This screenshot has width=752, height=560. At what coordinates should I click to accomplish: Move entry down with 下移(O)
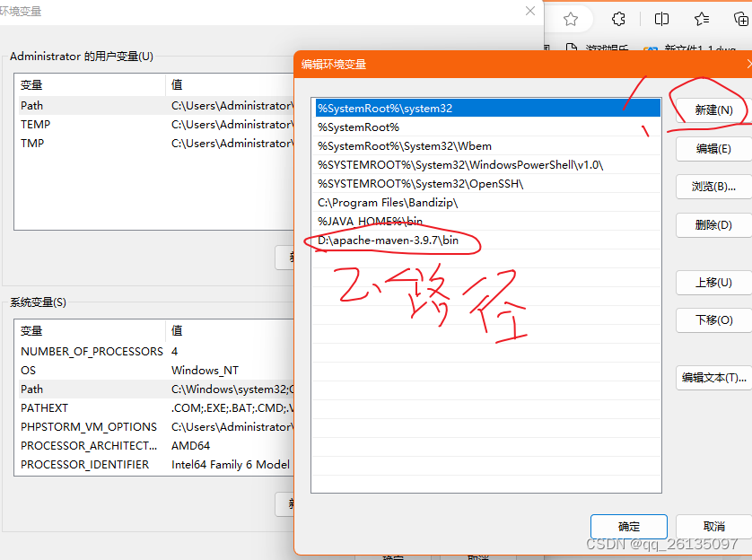click(713, 320)
